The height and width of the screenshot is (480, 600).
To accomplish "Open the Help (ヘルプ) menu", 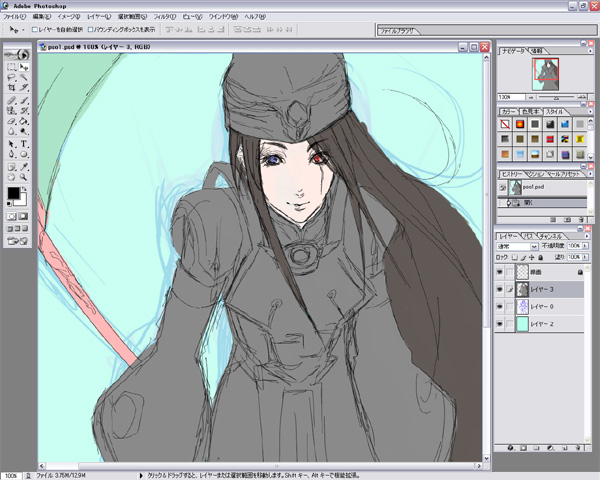I will [255, 17].
